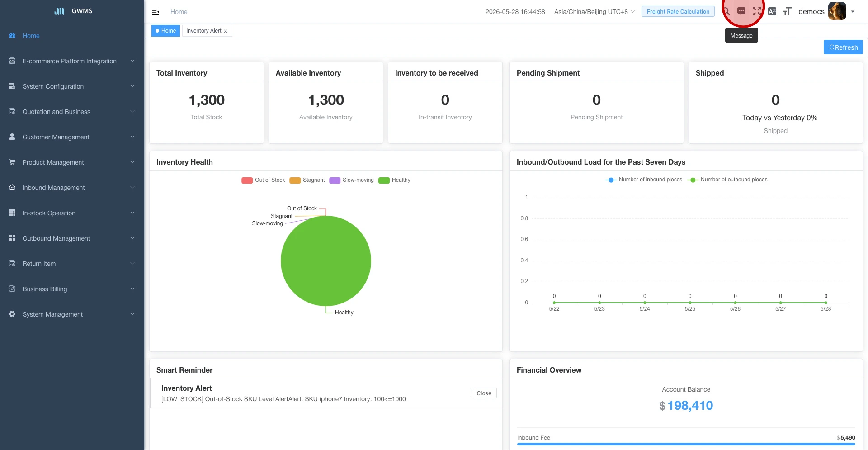The height and width of the screenshot is (450, 868).
Task: Click the font size icon
Action: point(788,11)
